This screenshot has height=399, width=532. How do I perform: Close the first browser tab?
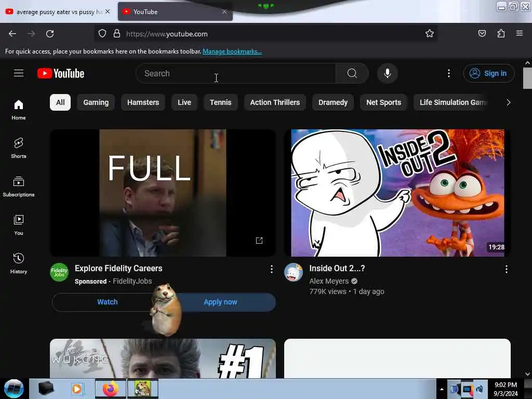point(108,11)
